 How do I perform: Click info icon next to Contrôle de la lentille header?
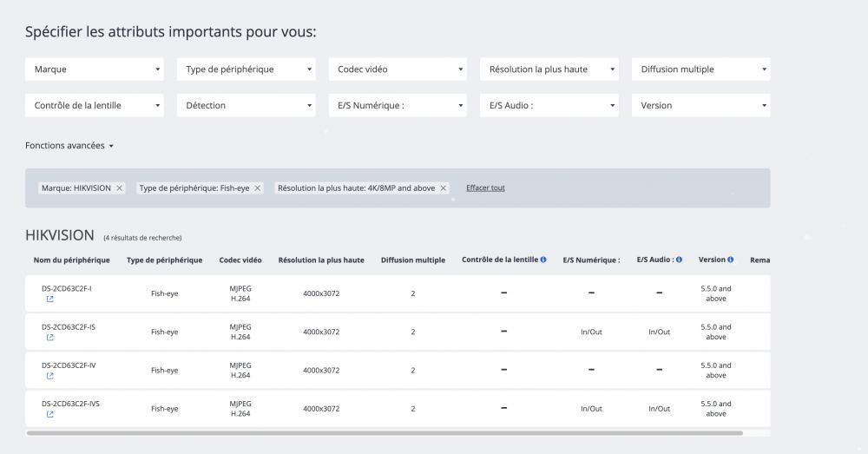pyautogui.click(x=543, y=260)
